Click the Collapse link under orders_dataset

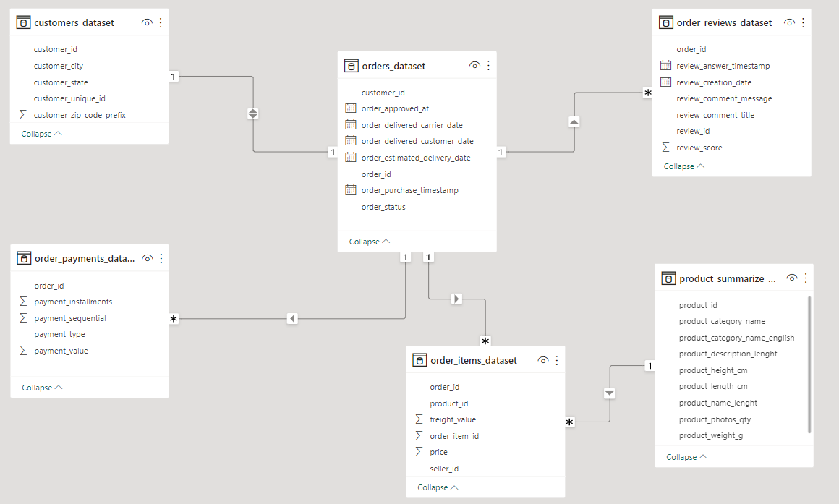(367, 241)
